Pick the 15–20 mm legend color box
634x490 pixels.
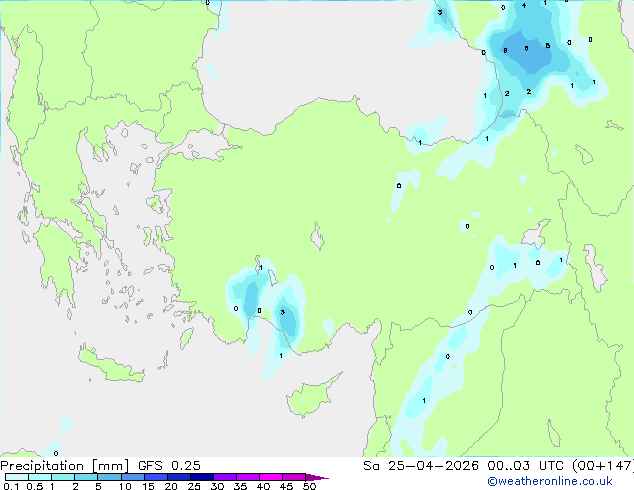pyautogui.click(x=156, y=477)
